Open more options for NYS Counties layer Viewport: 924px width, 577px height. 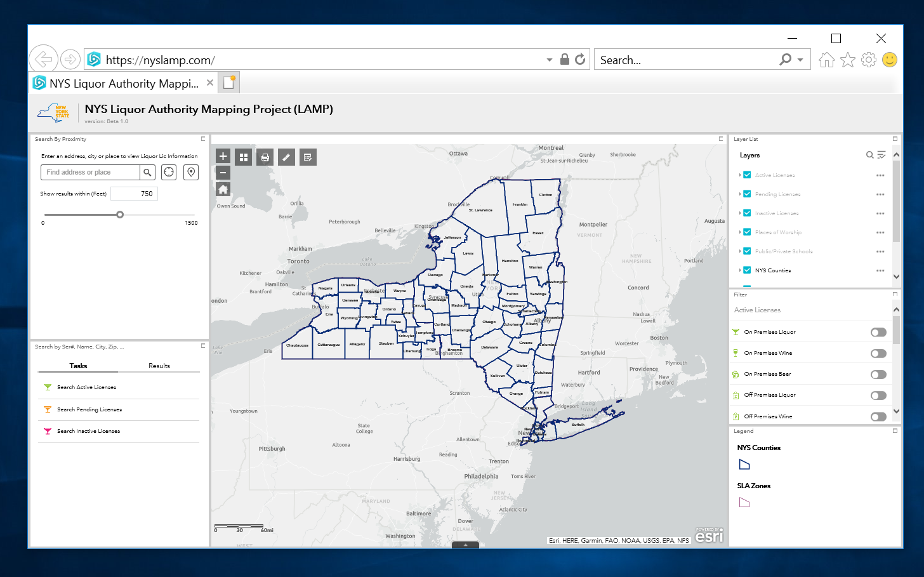tap(880, 270)
